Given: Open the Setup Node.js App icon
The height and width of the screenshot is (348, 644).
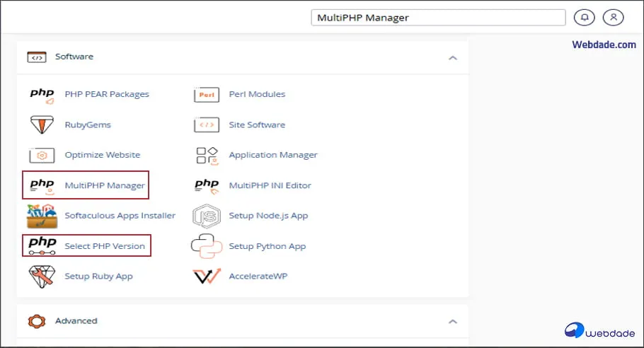Looking at the screenshot, I should [206, 216].
